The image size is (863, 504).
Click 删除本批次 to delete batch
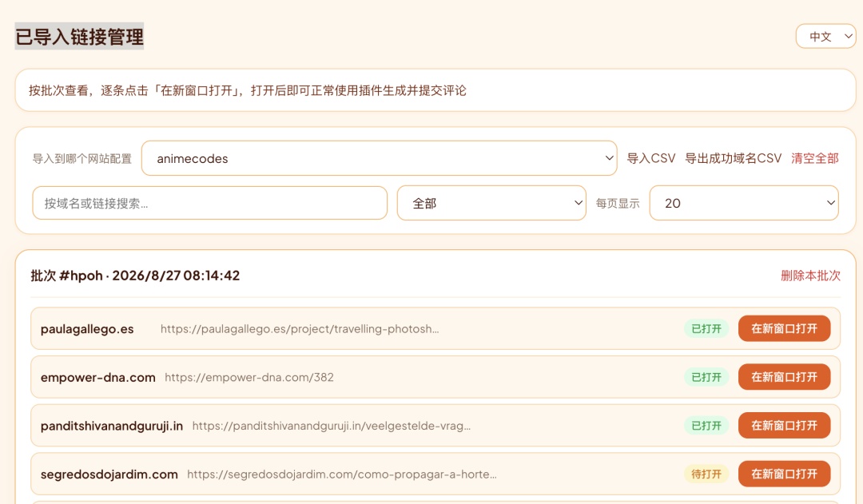811,276
